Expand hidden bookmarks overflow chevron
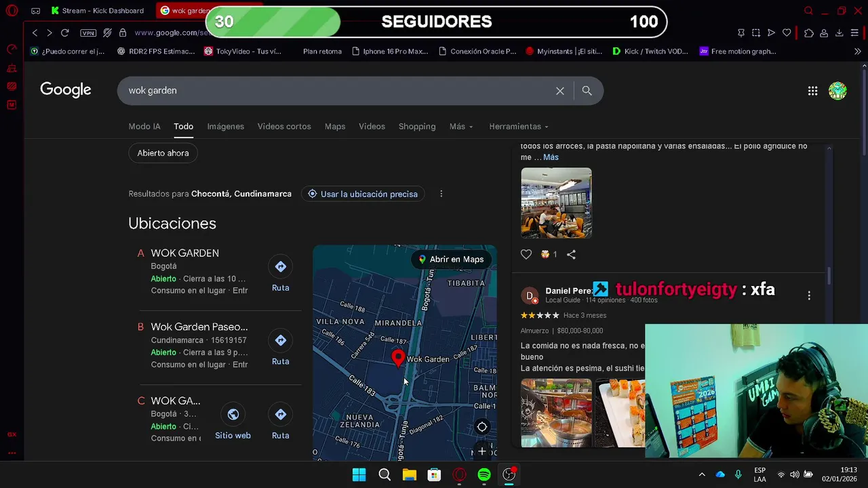 click(x=857, y=52)
